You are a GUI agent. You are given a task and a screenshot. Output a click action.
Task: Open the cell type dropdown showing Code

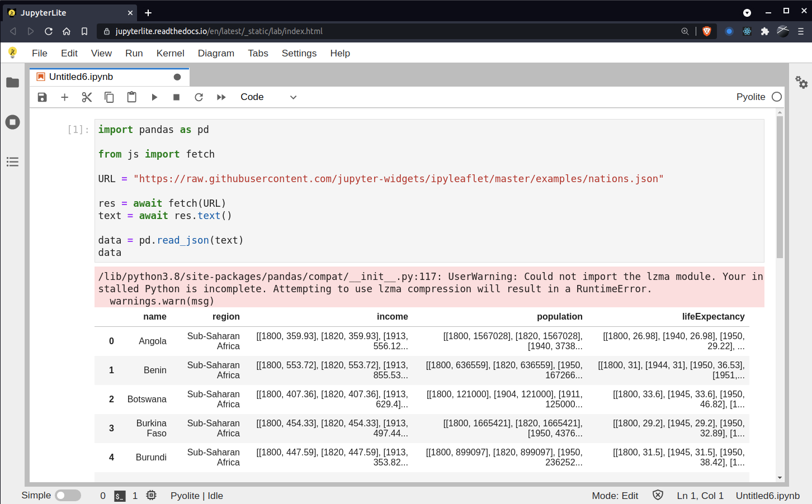click(x=267, y=97)
